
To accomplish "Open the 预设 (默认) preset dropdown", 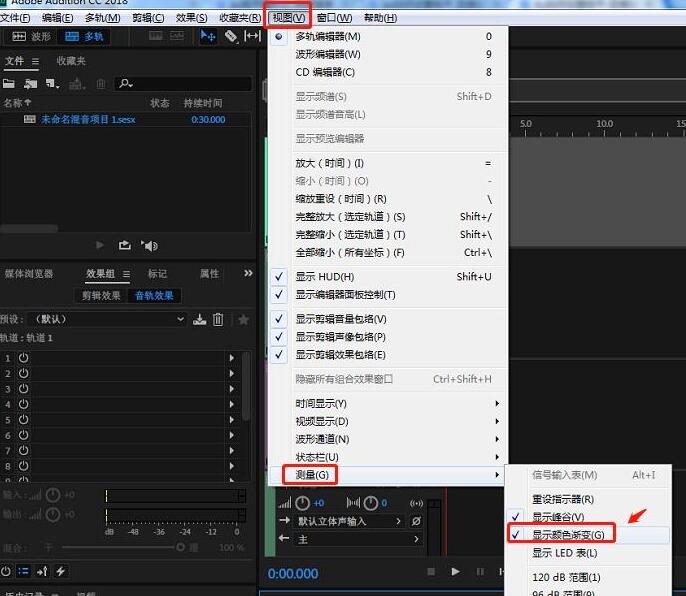I will (x=110, y=319).
